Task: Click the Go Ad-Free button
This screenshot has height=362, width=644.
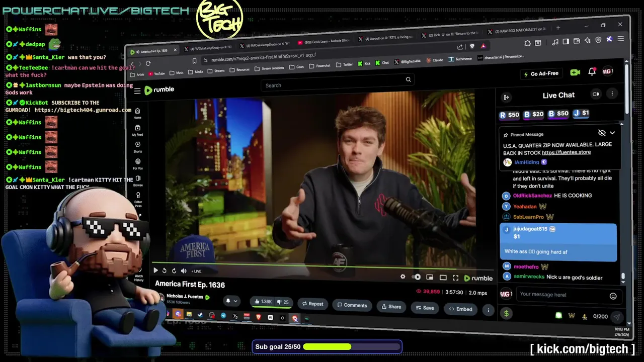Action: pyautogui.click(x=541, y=74)
